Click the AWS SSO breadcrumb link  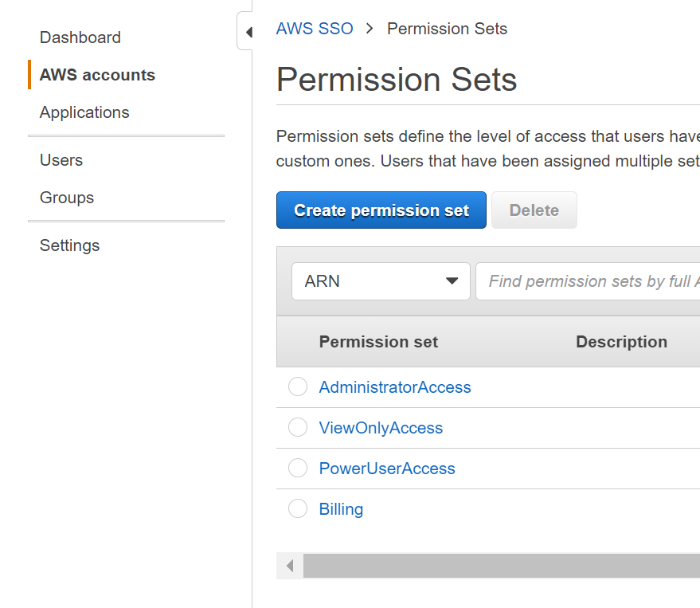point(315,29)
